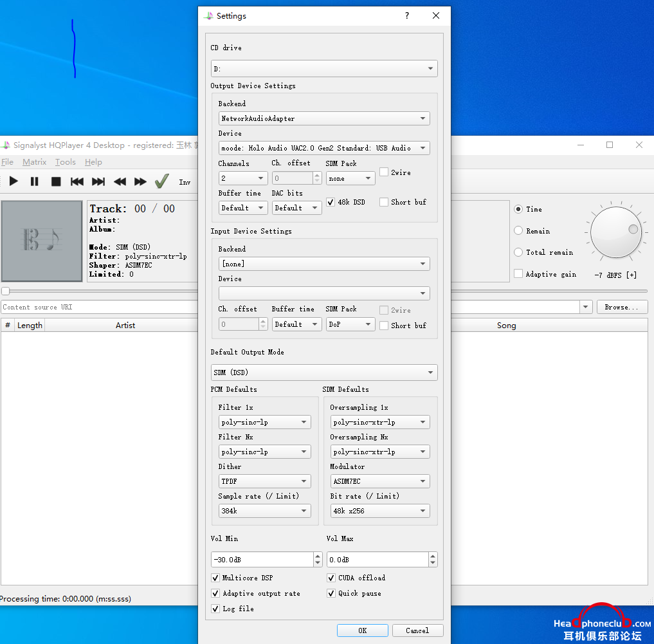Viewport: 654px width, 644px height.
Task: Open the Help menu
Action: 93,162
